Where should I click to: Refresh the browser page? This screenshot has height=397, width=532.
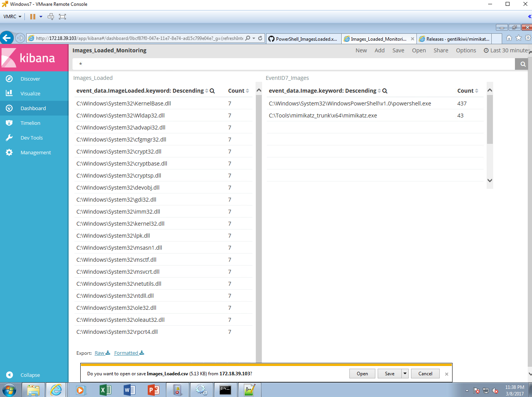(260, 38)
